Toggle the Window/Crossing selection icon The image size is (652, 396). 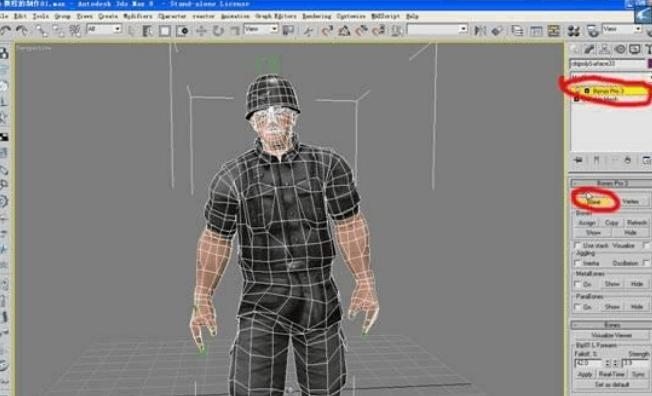[182, 31]
